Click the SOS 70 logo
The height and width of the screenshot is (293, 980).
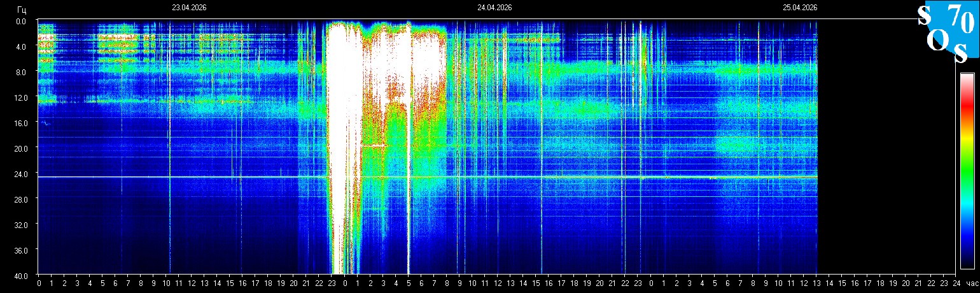(947, 32)
